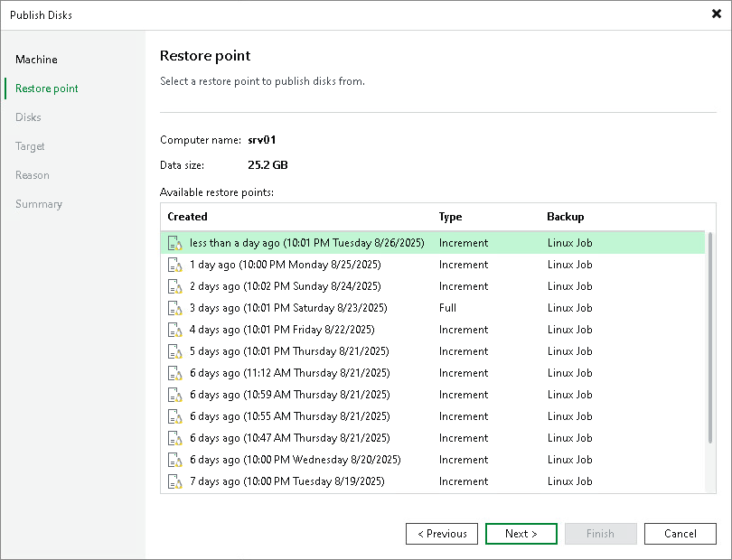Click the Next button
This screenshot has width=732, height=560.
point(521,534)
